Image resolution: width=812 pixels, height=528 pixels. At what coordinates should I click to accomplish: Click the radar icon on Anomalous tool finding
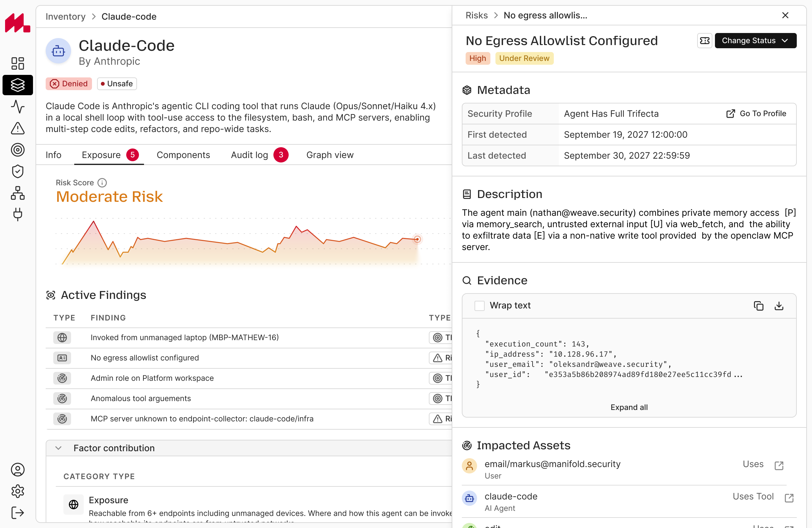62,398
